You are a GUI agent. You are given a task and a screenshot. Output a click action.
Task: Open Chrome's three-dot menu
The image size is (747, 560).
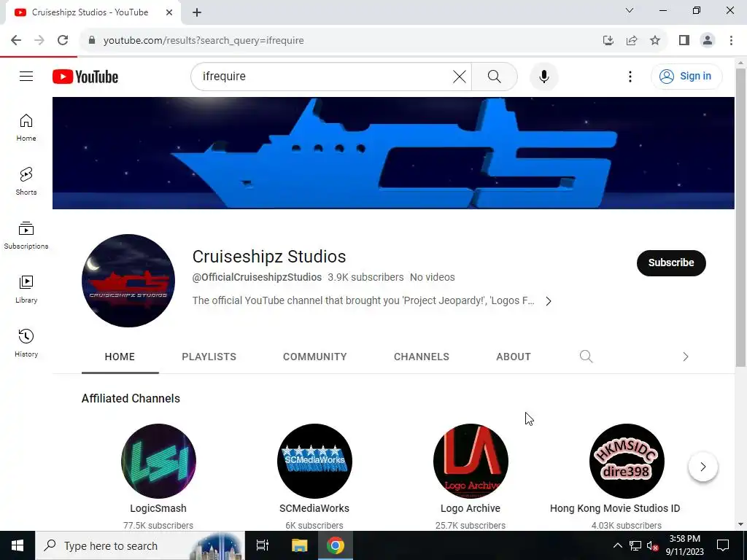(x=731, y=40)
